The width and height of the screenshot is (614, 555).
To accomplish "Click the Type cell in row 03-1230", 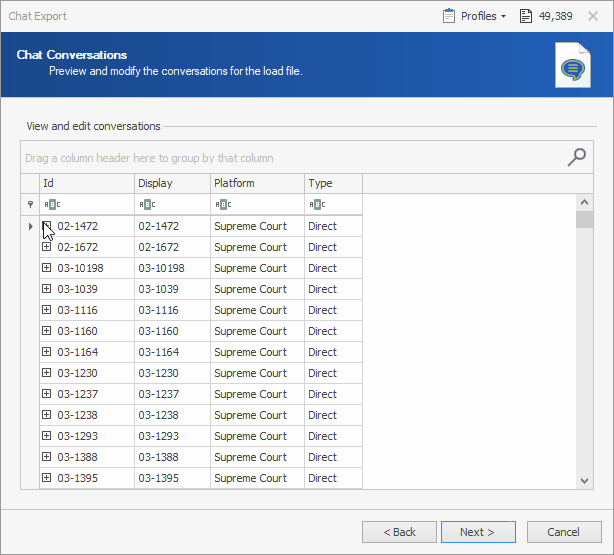I will pyautogui.click(x=333, y=373).
